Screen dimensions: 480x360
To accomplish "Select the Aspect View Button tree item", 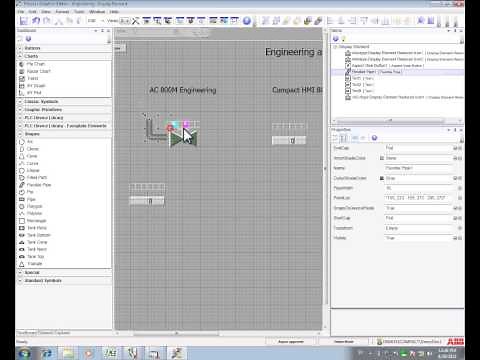I will coord(388,65).
